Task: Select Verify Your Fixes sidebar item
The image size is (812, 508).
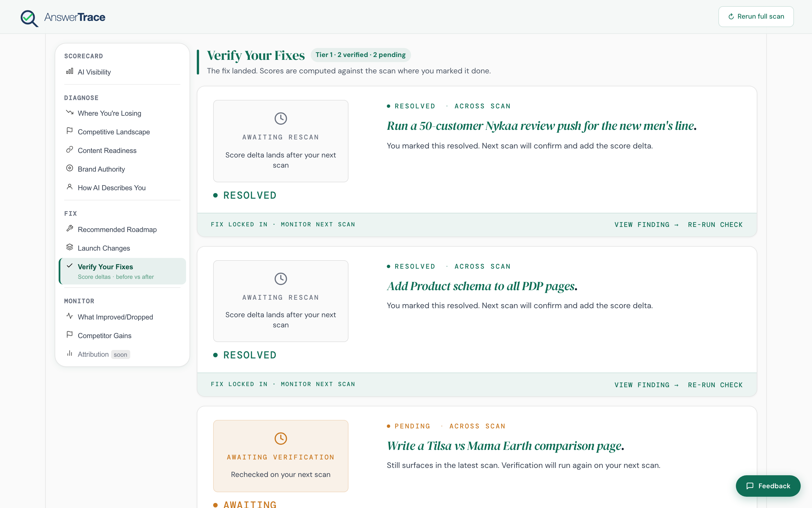Action: click(x=122, y=271)
